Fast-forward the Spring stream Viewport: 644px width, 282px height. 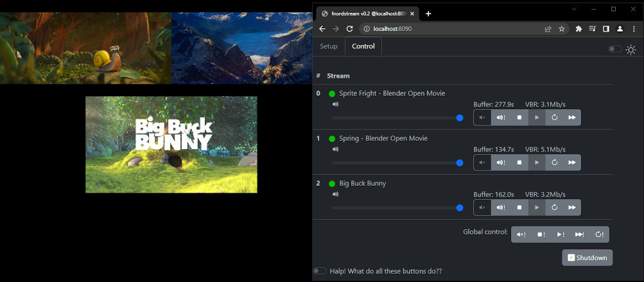(x=571, y=163)
